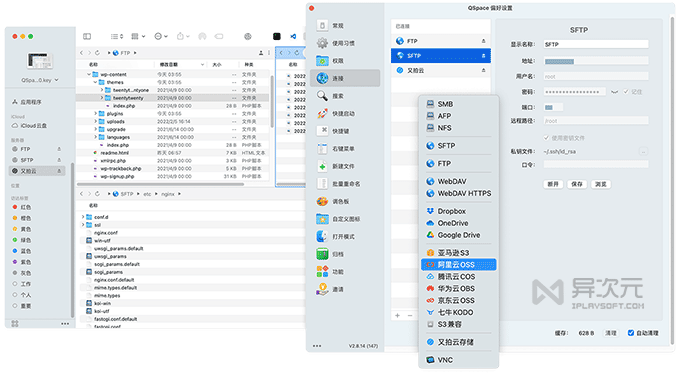Open the 新建文件 new file pane
Viewport: 680px width, 383px height.
[345, 166]
